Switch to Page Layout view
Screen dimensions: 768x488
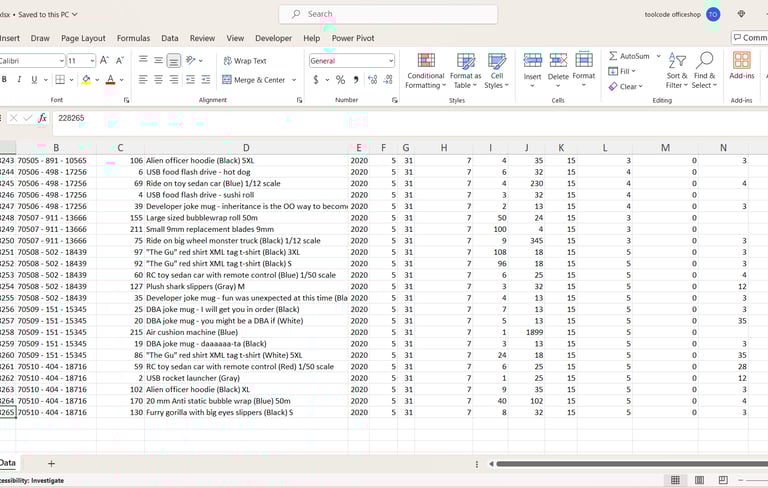point(699,480)
